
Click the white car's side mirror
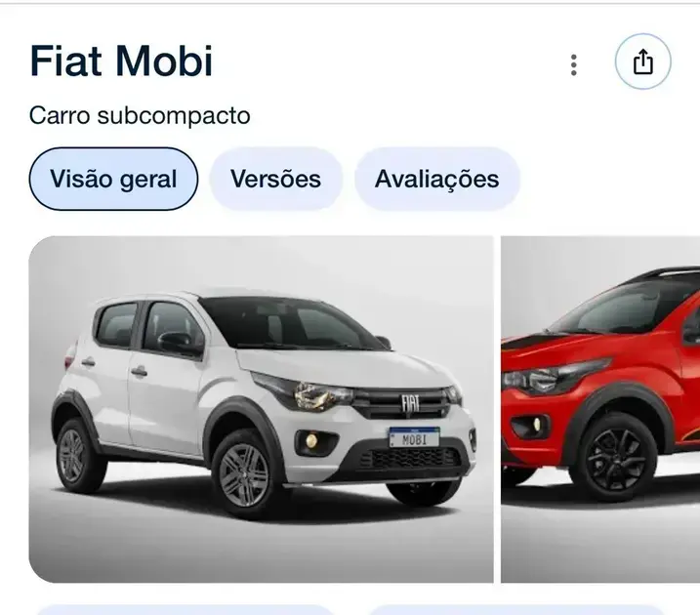pos(175,342)
